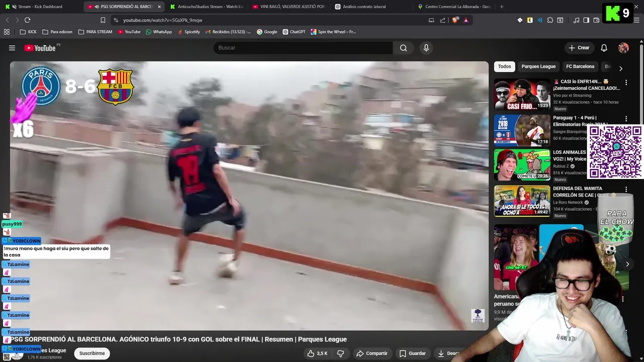Save the video with Guardar
The width and height of the screenshot is (644, 362).
(413, 353)
